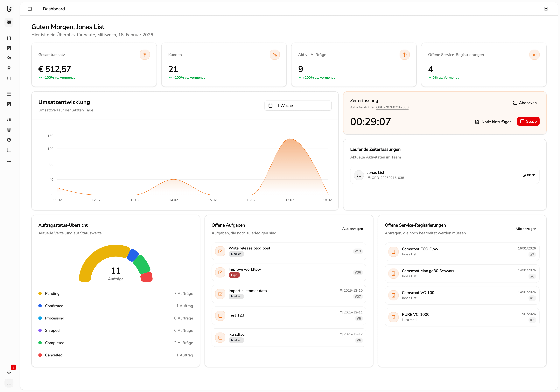Screen dimensions: 560x392
Task: Open the credit card icon in the sidebar
Action: (9, 94)
